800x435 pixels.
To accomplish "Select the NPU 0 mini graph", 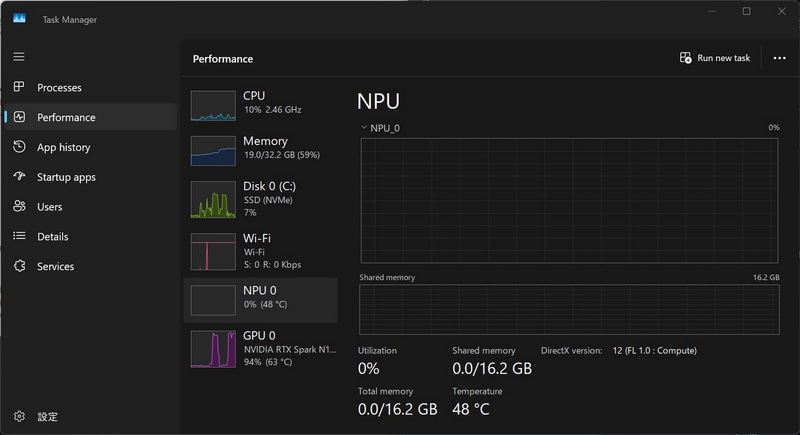I will pyautogui.click(x=213, y=300).
